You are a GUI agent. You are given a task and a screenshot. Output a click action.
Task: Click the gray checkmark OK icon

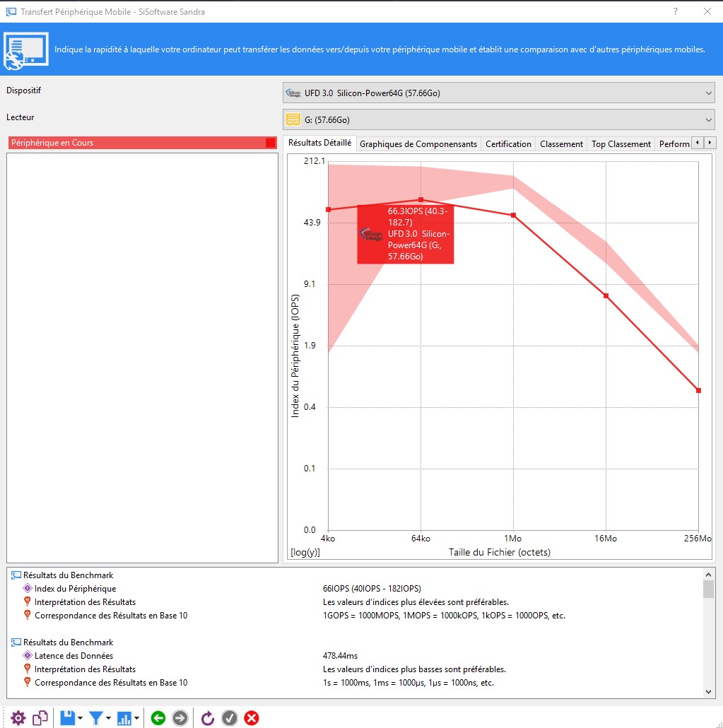click(230, 718)
